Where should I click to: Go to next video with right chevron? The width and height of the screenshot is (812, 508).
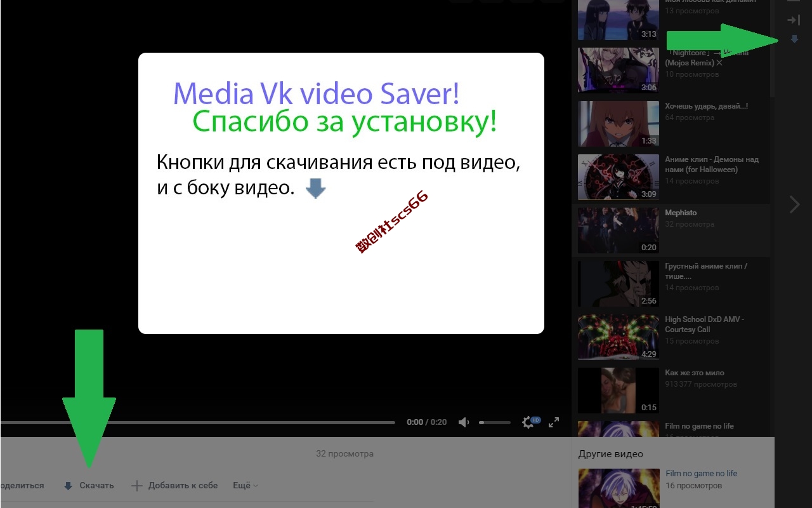click(x=794, y=204)
